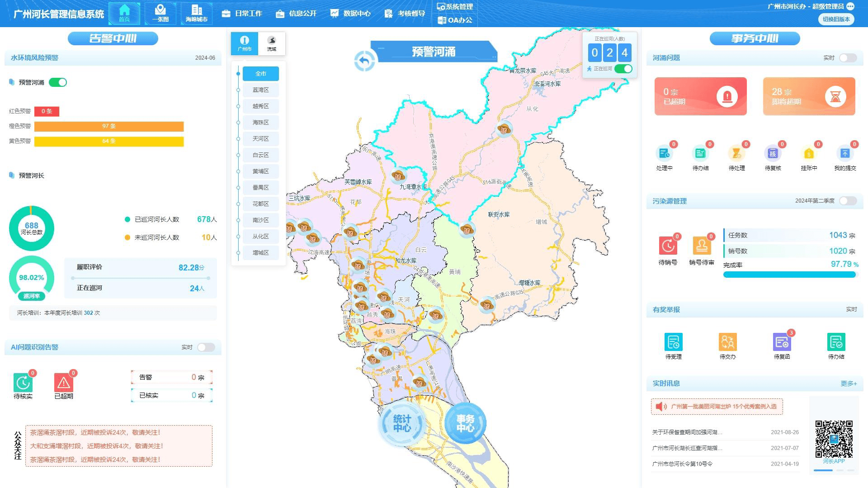This screenshot has height=488, width=868.
Task: Open the 待复函 report icon
Action: tap(782, 342)
